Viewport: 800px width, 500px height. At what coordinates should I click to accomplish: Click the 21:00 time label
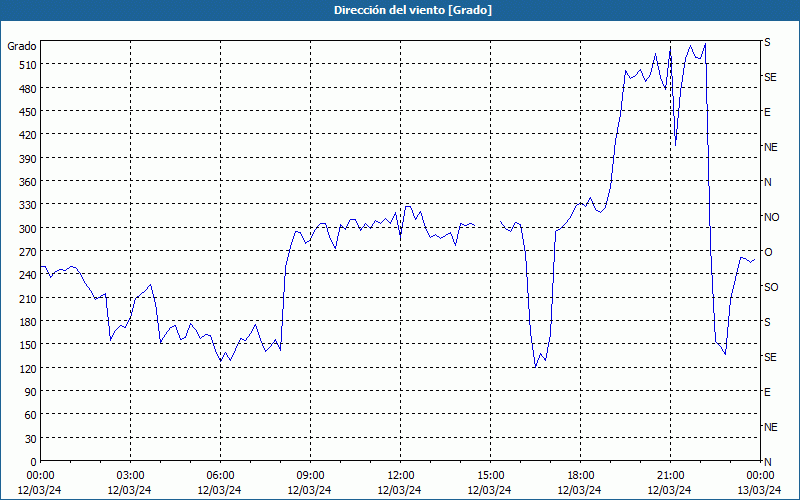670,476
